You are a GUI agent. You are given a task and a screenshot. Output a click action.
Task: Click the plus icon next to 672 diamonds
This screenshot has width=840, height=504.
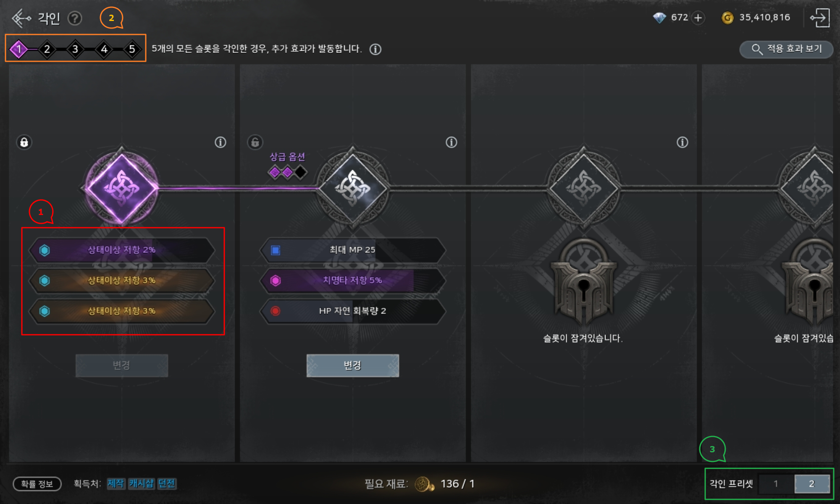point(698,18)
